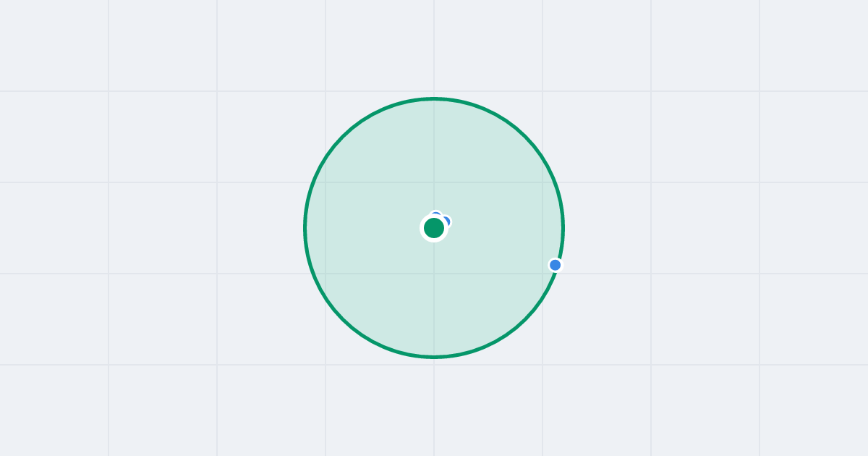Click the green center marker of the circle
The height and width of the screenshot is (456, 868).
click(x=434, y=228)
